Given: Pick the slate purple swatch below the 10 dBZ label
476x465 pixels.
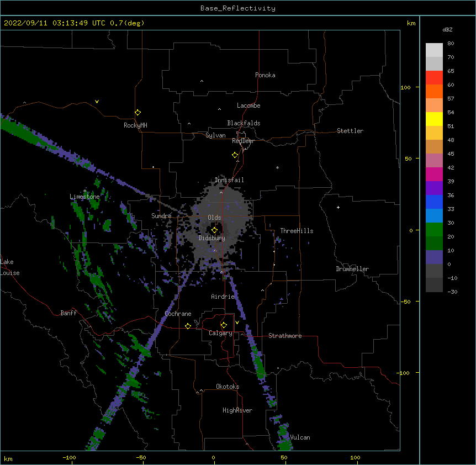Looking at the screenshot, I should click(x=434, y=257).
